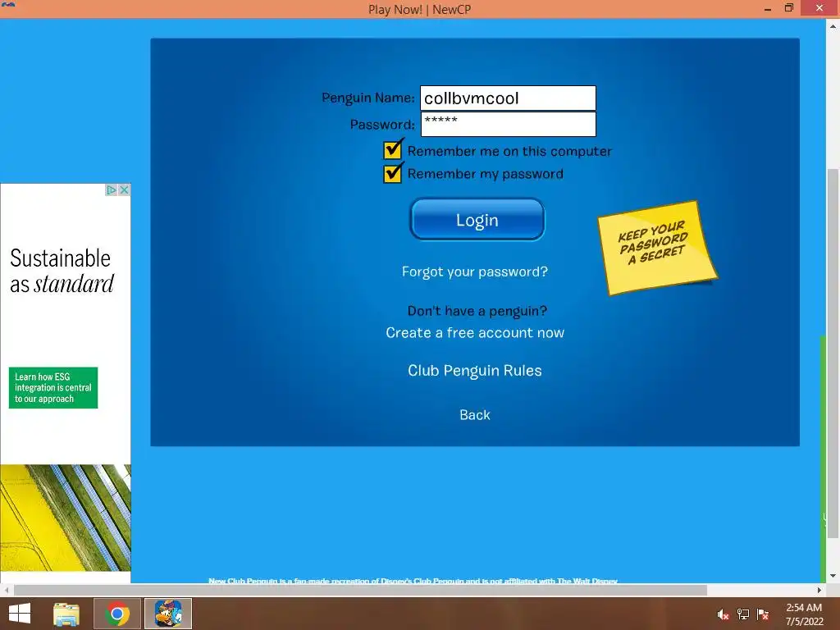
Task: Click the AdChoices triangle icon
Action: point(112,189)
